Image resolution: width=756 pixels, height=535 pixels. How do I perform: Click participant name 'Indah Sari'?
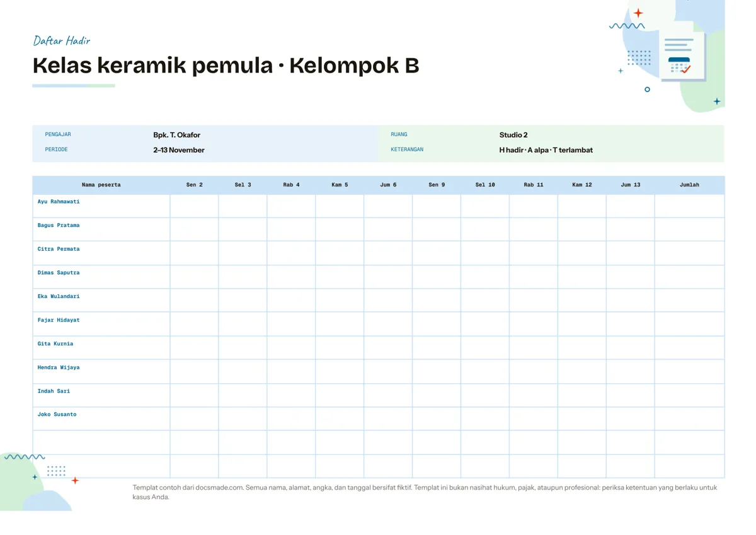pos(54,391)
